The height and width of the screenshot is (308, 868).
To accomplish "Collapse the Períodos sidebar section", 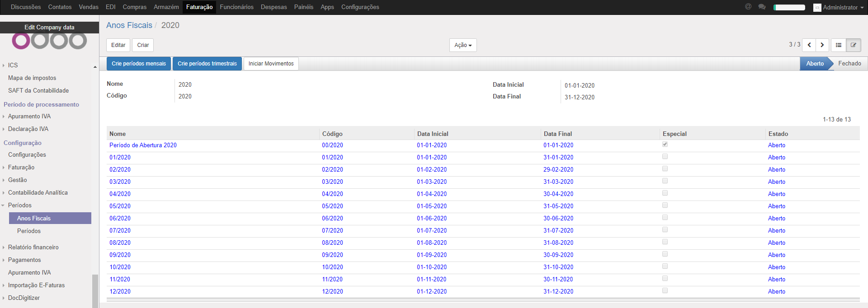I will tap(19, 205).
